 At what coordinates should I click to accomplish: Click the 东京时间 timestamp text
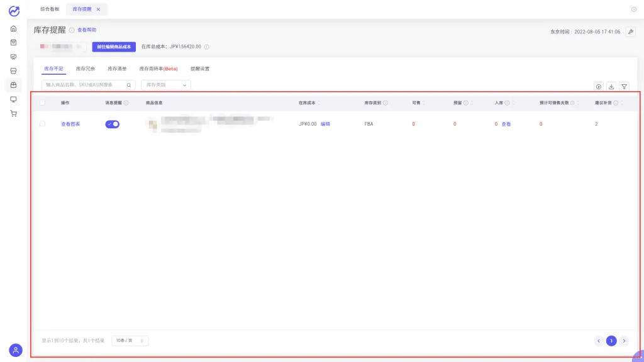[x=586, y=31]
